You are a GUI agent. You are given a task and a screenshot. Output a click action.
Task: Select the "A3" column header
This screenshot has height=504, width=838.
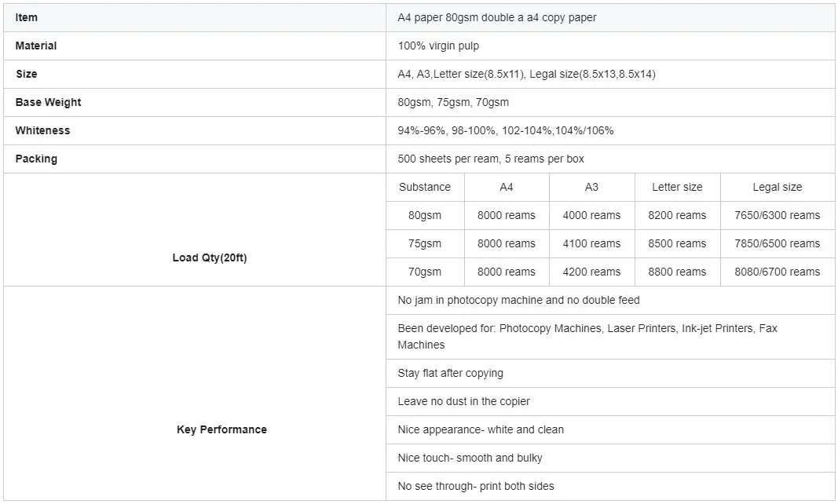pyautogui.click(x=591, y=187)
